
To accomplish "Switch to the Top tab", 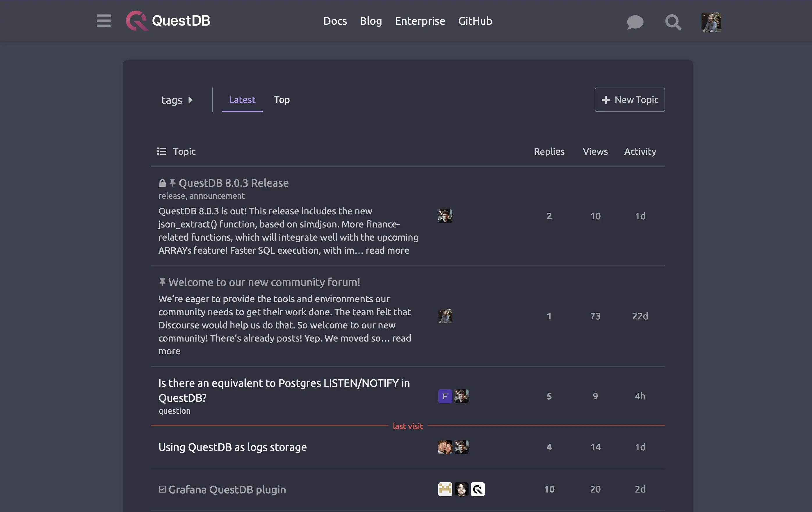I will (x=282, y=100).
